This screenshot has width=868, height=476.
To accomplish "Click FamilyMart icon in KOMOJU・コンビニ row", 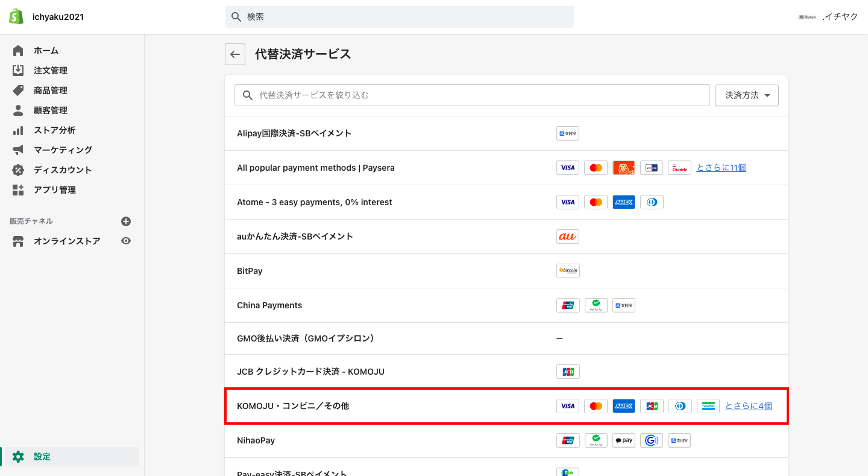I will pos(708,406).
